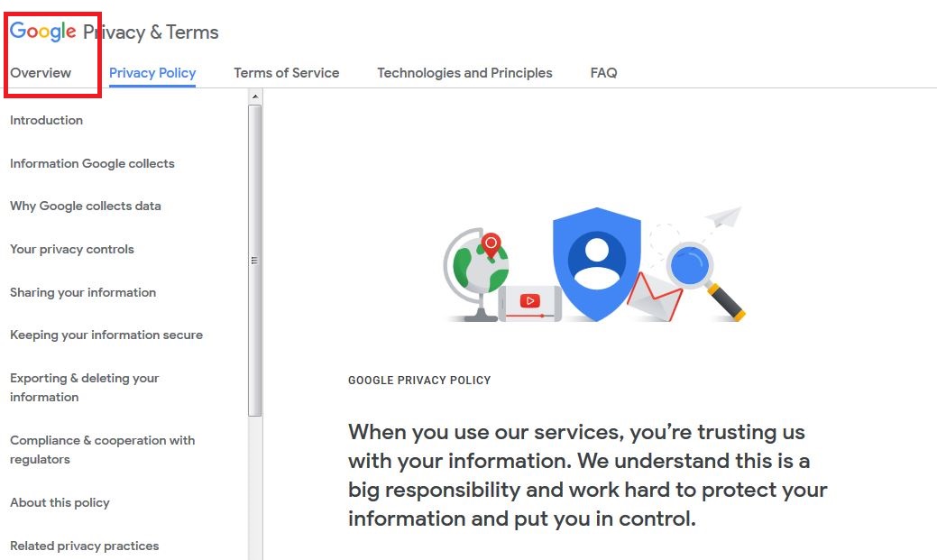Screen dimensions: 937x560
Task: Click the red video player illustration
Action: (x=529, y=302)
